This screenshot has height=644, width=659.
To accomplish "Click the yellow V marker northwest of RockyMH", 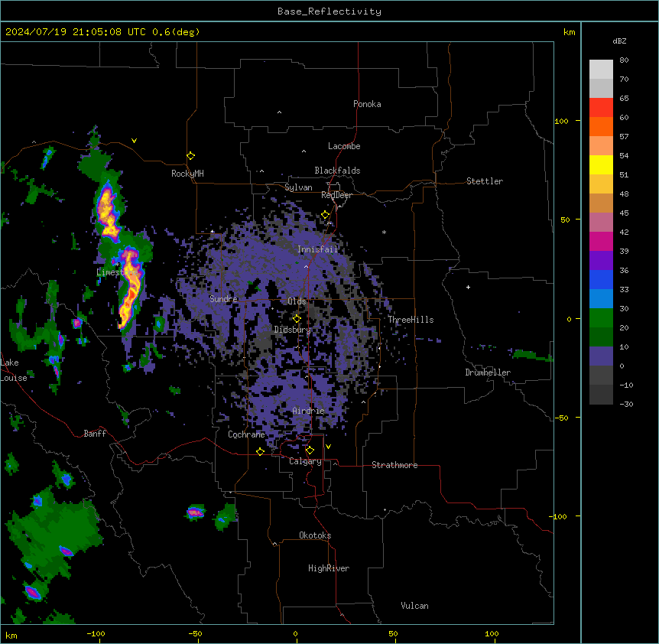I will [x=134, y=141].
